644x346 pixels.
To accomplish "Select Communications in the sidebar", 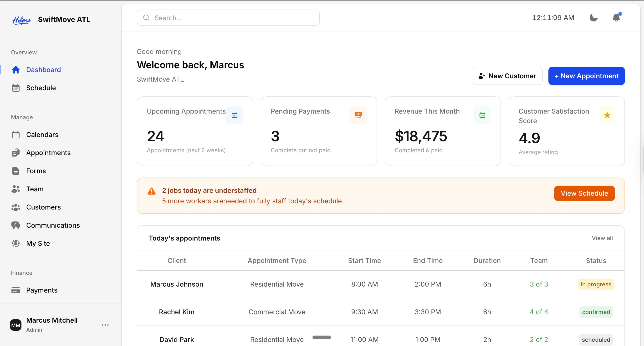I will coord(53,225).
